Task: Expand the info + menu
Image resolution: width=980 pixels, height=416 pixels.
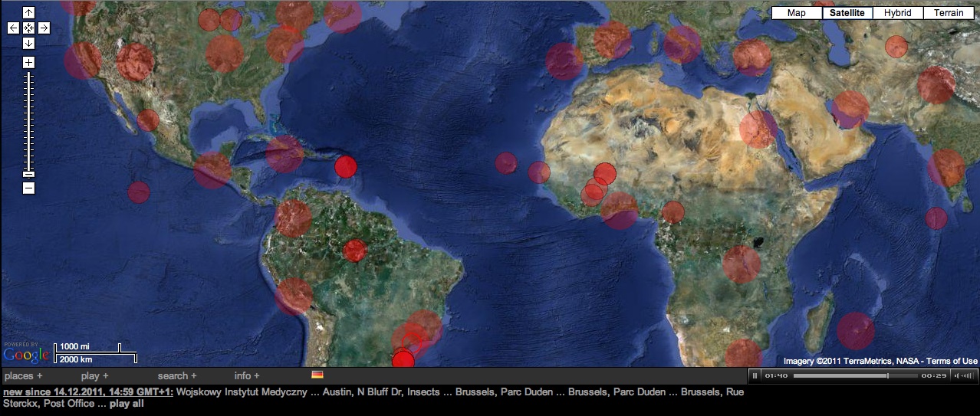Action: [x=247, y=375]
